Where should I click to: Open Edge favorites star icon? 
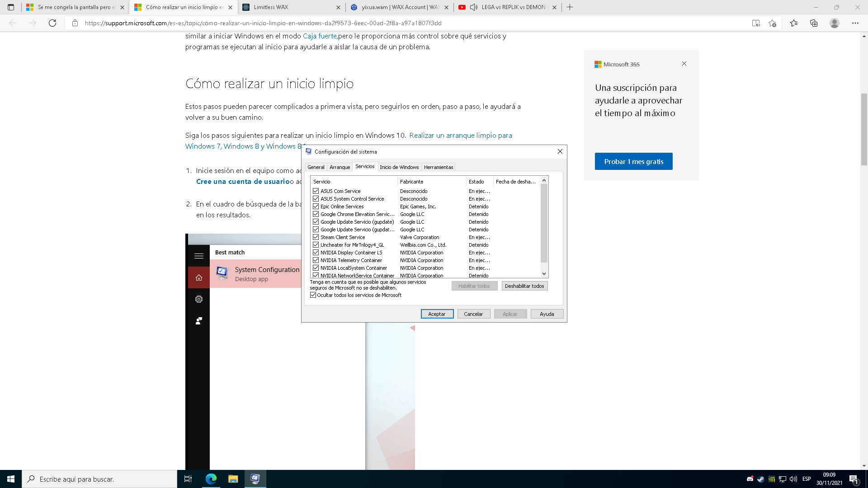click(794, 23)
